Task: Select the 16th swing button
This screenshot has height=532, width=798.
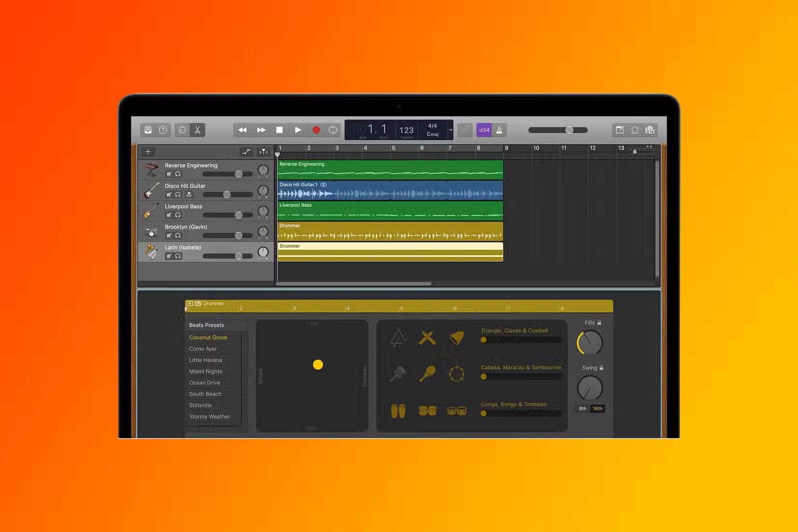Action: [x=598, y=409]
